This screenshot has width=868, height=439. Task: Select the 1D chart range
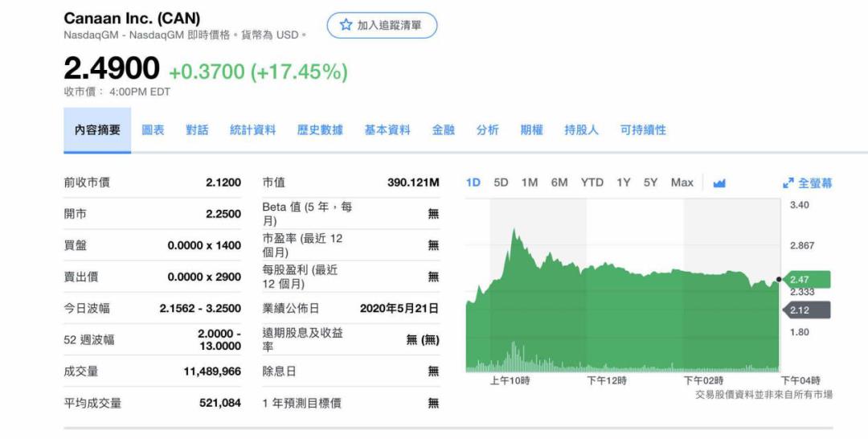pyautogui.click(x=473, y=183)
